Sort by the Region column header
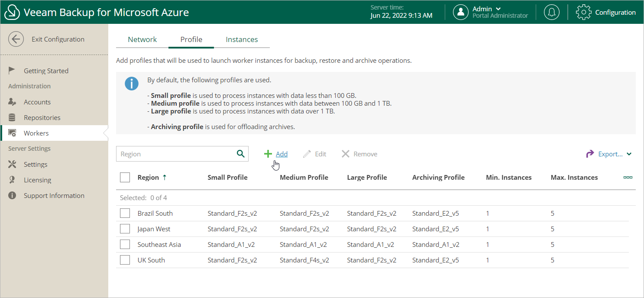Image resolution: width=644 pixels, height=298 pixels. 148,177
